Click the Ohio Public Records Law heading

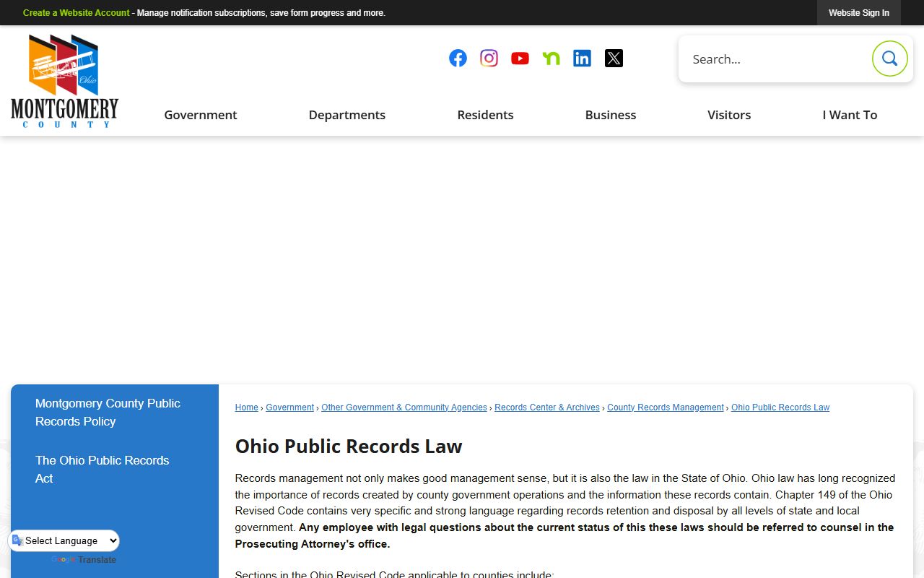click(349, 447)
